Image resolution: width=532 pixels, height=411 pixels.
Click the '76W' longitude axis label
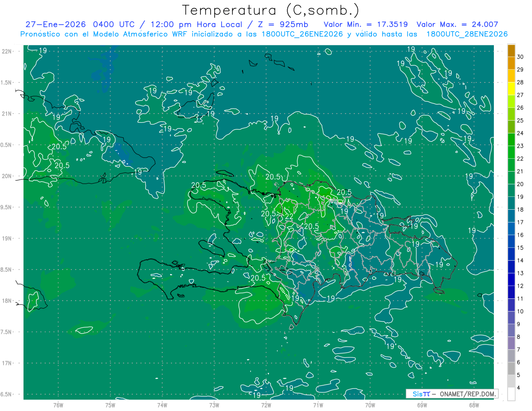(58, 405)
